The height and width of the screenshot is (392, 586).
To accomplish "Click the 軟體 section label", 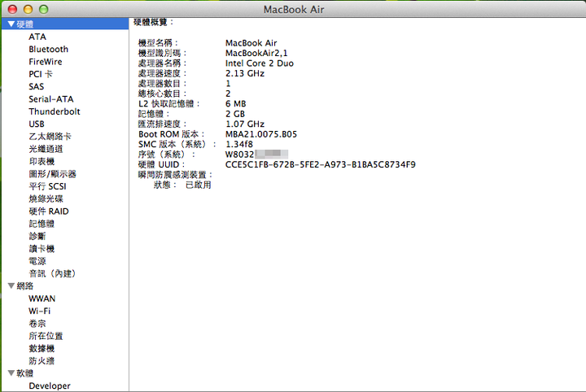I will pyautogui.click(x=25, y=373).
